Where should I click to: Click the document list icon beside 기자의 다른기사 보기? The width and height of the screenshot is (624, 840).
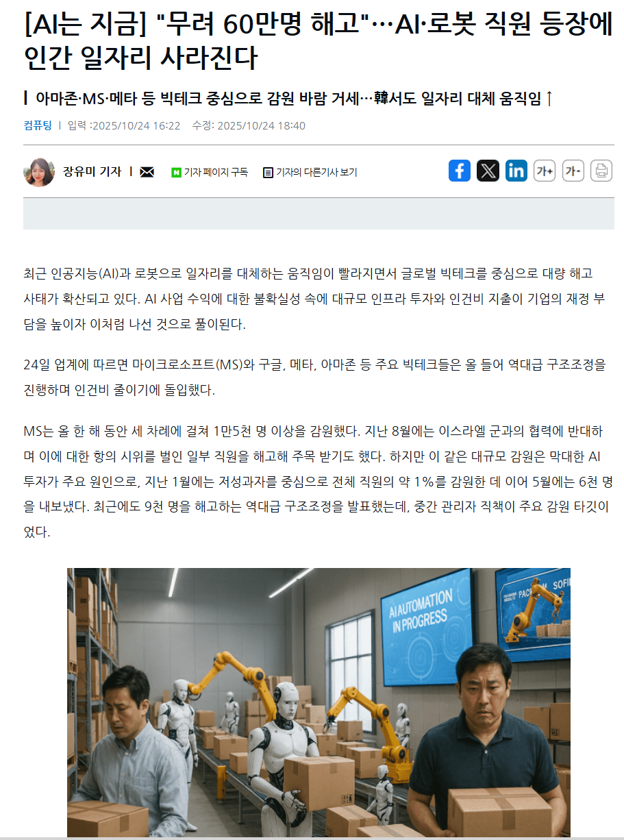268,173
